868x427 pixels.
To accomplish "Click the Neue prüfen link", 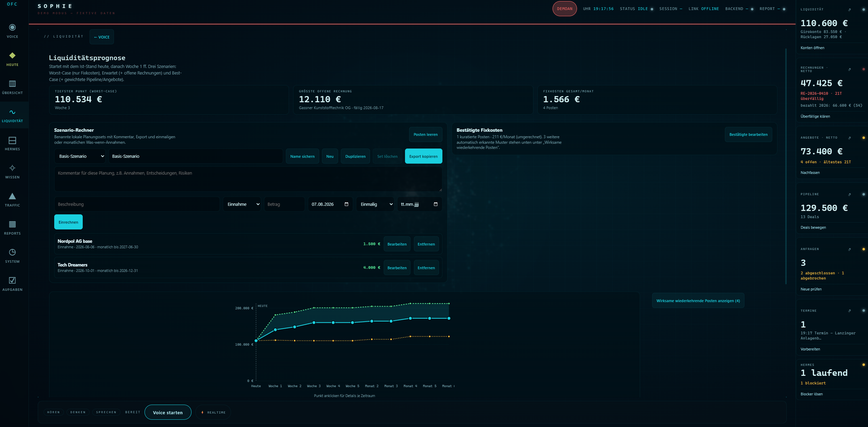I will click(x=811, y=289).
